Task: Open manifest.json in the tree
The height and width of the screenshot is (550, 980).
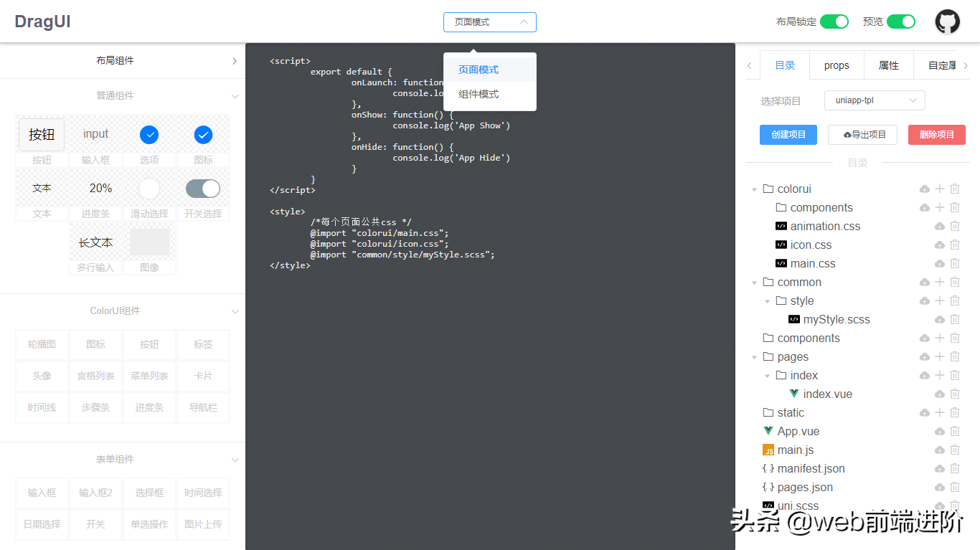Action: coord(811,468)
